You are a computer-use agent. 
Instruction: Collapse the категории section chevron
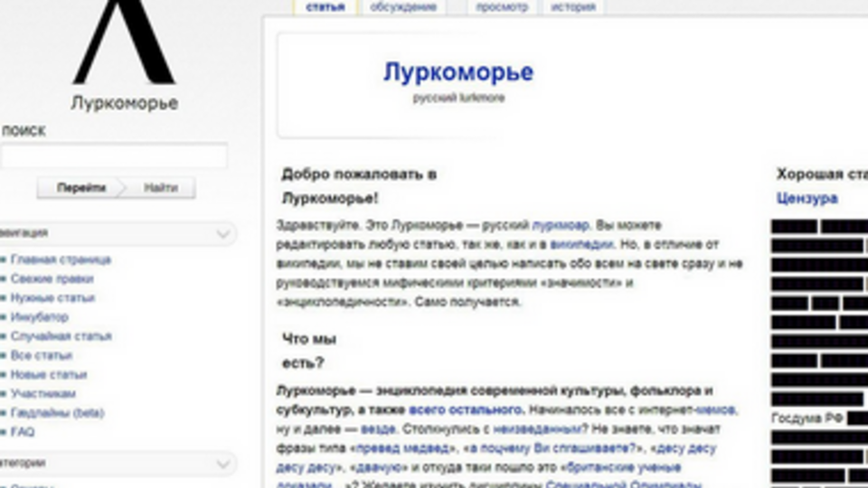tap(223, 464)
